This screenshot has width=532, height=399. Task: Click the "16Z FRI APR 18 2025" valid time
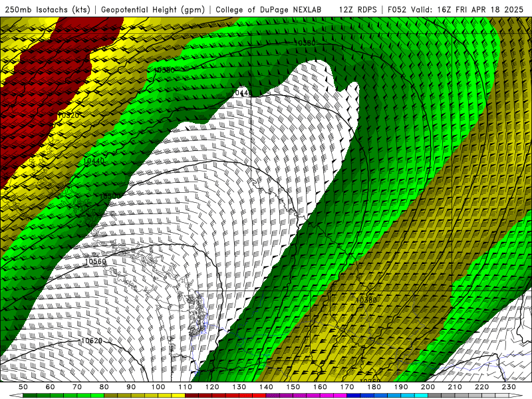(480, 9)
